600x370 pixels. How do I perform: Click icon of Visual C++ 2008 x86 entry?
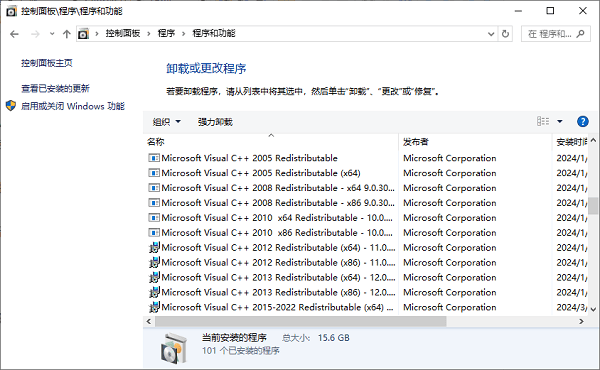(154, 203)
